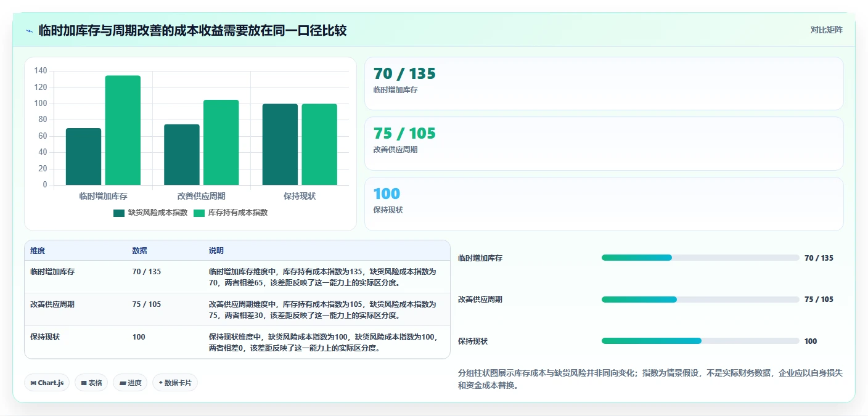Click the 对比矩阵 label in header
The width and height of the screenshot is (868, 416).
(826, 30)
